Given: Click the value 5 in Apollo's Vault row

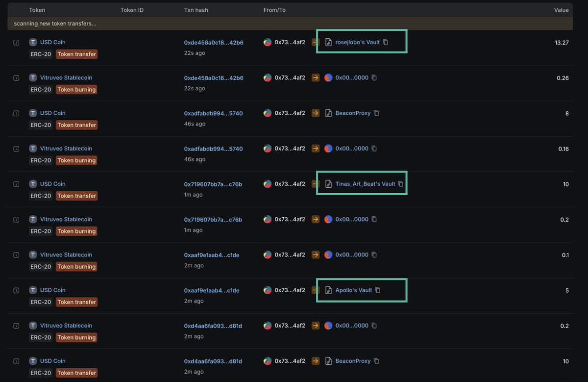Looking at the screenshot, I should point(567,290).
